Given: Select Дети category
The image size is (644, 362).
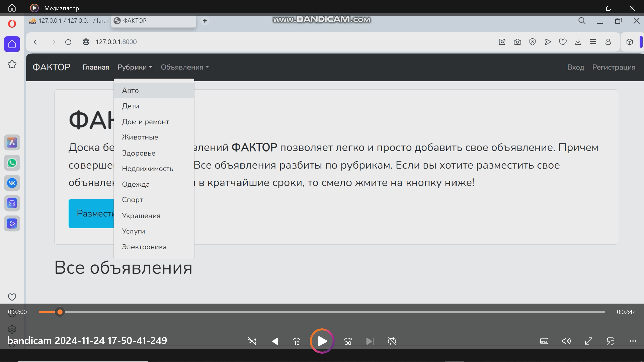Looking at the screenshot, I should (x=154, y=106).
